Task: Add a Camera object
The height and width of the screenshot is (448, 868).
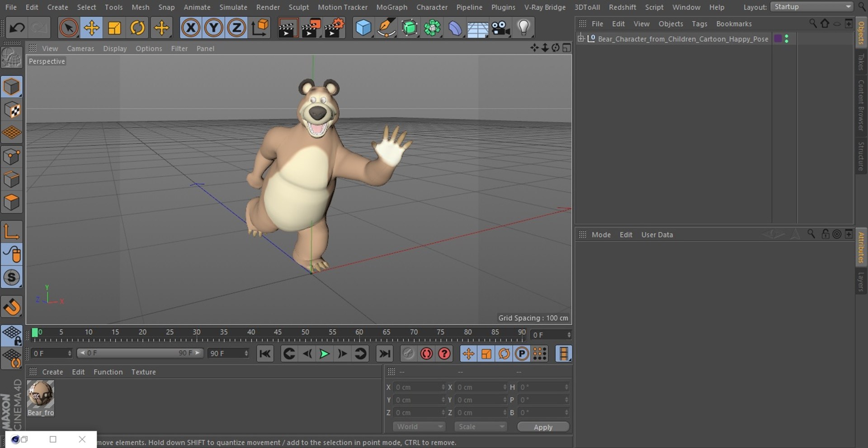Action: 501,28
